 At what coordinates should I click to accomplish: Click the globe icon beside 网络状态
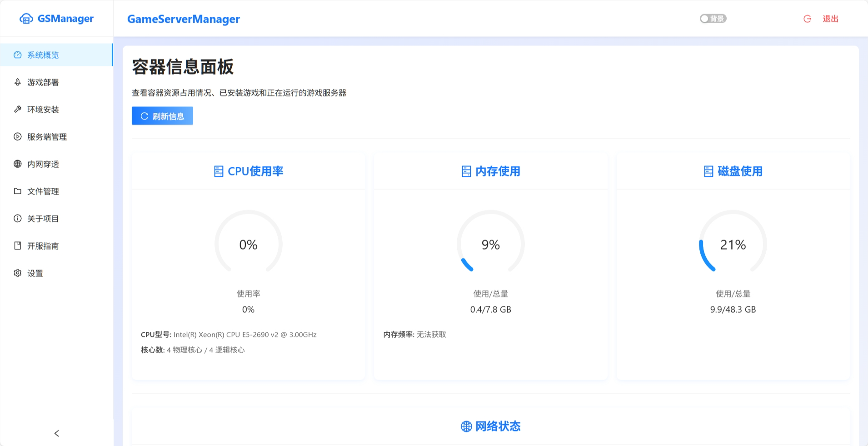tap(466, 426)
